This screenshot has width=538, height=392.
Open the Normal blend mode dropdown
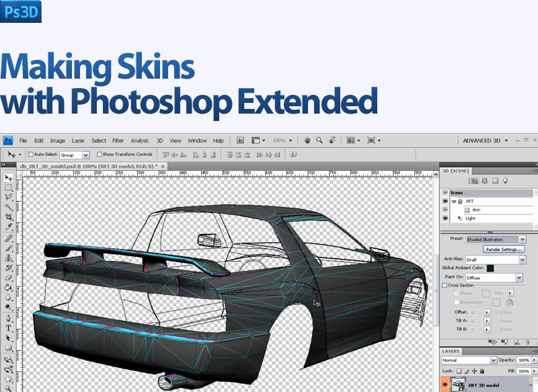(x=469, y=360)
